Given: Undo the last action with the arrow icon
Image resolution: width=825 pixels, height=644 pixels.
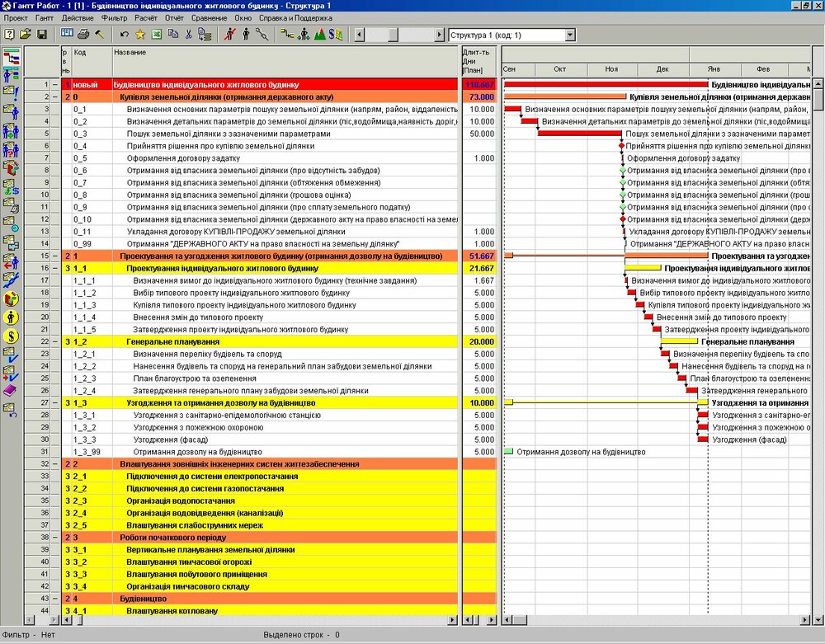Looking at the screenshot, I should [125, 35].
